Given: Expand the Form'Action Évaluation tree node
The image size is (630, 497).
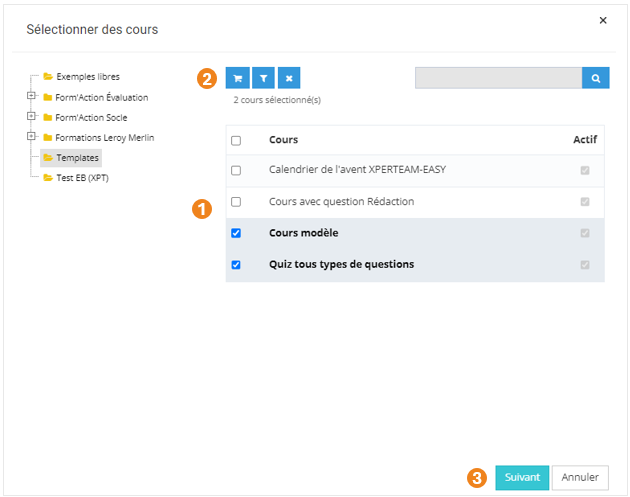Looking at the screenshot, I should pos(32,97).
